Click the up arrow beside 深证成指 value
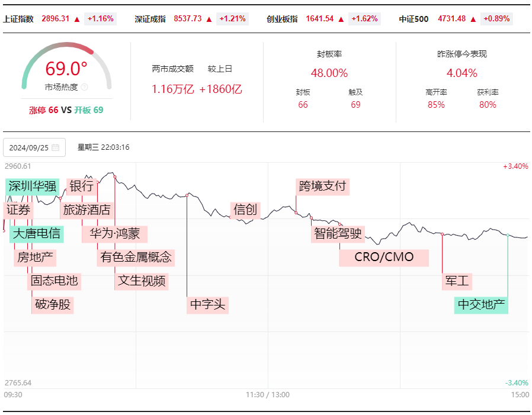This screenshot has height=415, width=532. pyautogui.click(x=209, y=20)
